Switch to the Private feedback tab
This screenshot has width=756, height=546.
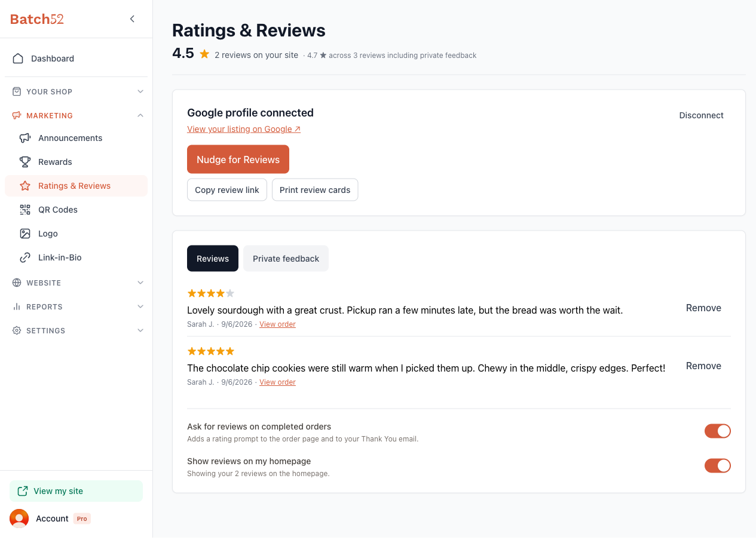[x=286, y=259]
